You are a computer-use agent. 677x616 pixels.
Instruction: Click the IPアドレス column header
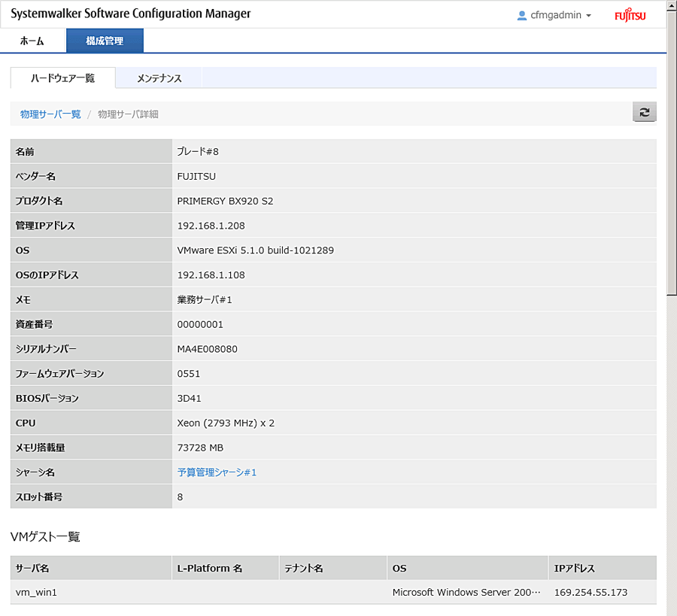603,568
